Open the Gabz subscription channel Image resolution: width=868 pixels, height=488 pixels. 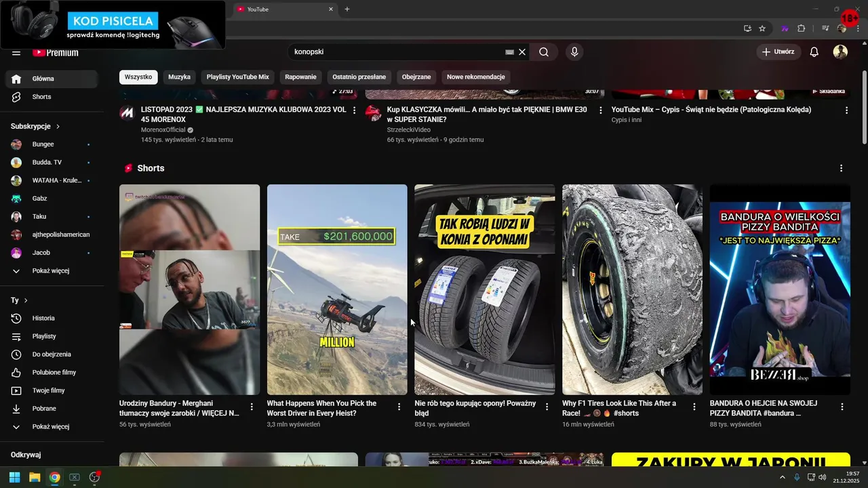(52, 199)
